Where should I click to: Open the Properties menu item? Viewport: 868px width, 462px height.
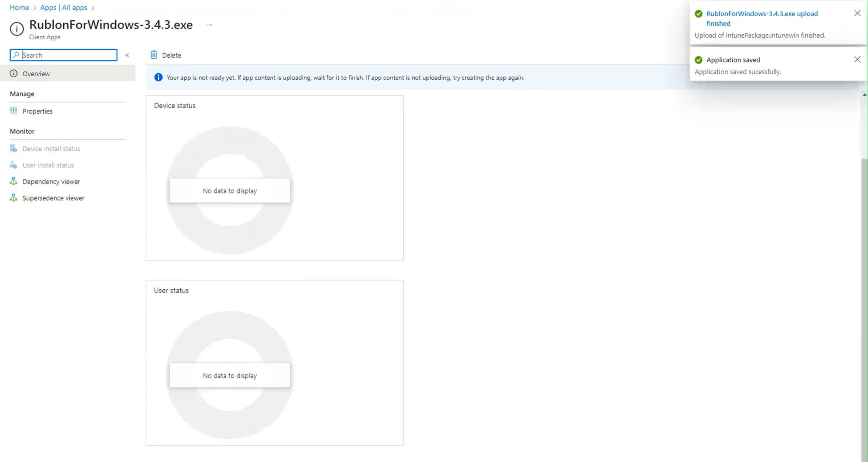coord(37,111)
